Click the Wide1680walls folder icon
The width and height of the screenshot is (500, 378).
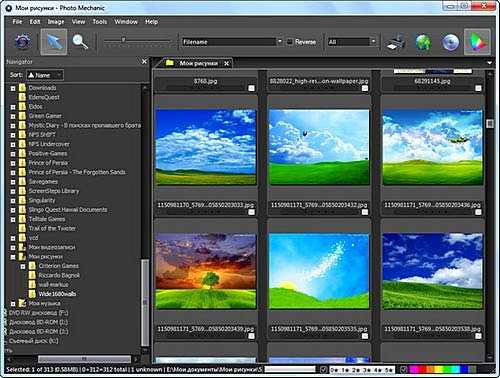[x=32, y=294]
